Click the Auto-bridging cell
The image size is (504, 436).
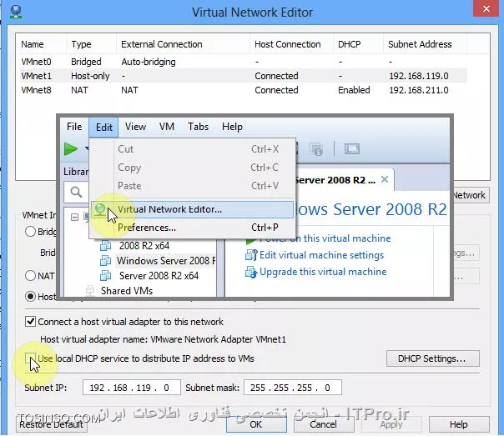pos(149,62)
